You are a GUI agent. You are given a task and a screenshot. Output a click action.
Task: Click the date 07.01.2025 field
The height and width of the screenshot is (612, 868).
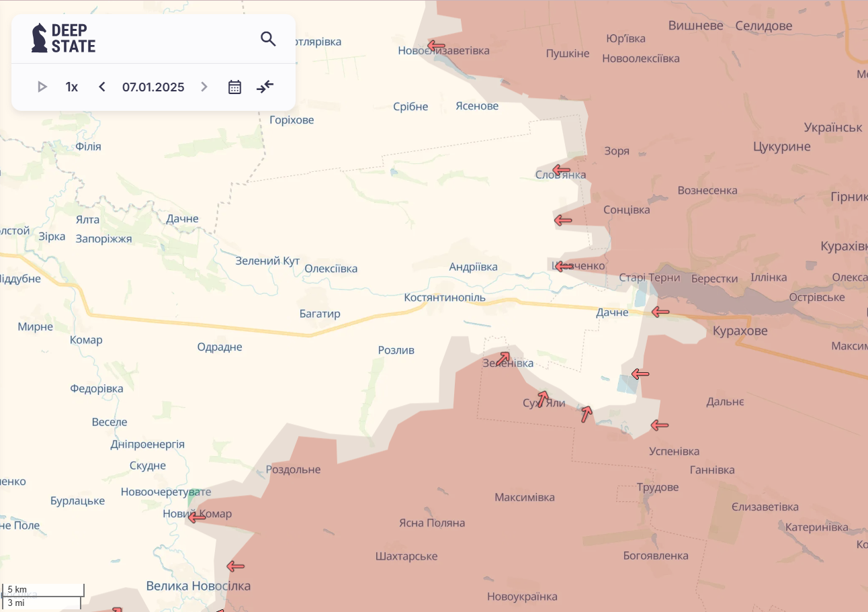point(153,87)
